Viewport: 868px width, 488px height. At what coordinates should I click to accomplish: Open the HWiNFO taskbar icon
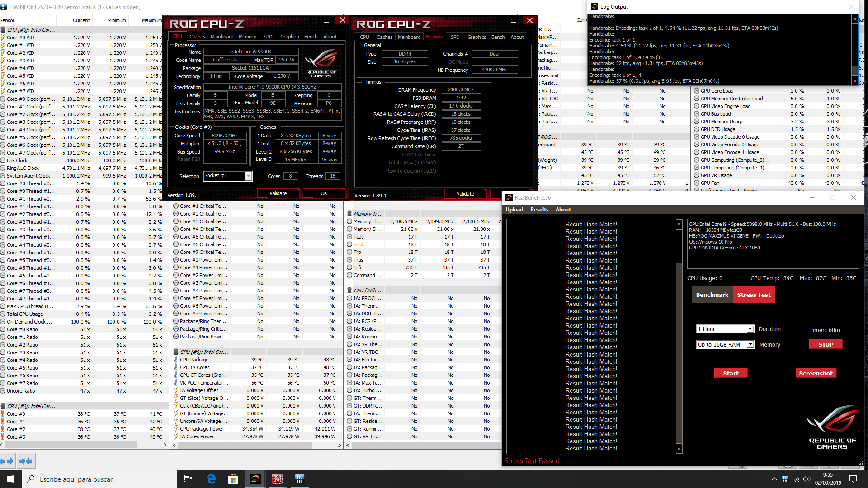coord(299,479)
